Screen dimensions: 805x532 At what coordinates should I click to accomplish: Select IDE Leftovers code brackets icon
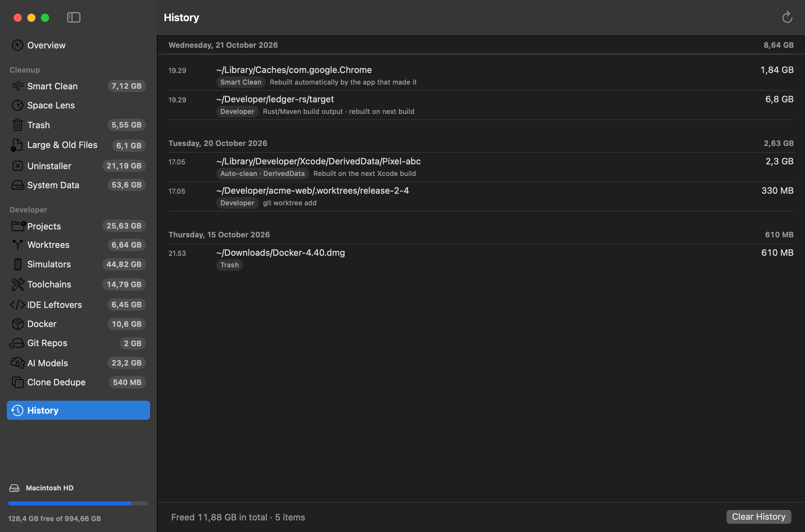17,305
